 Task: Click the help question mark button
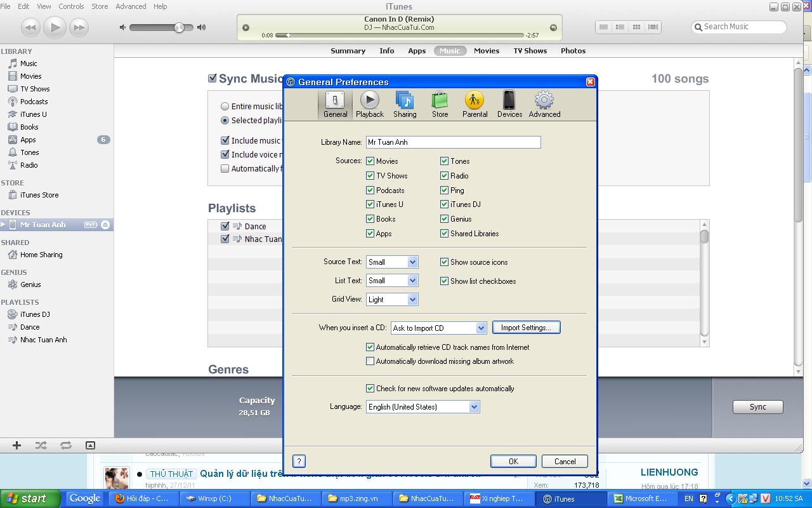point(299,462)
